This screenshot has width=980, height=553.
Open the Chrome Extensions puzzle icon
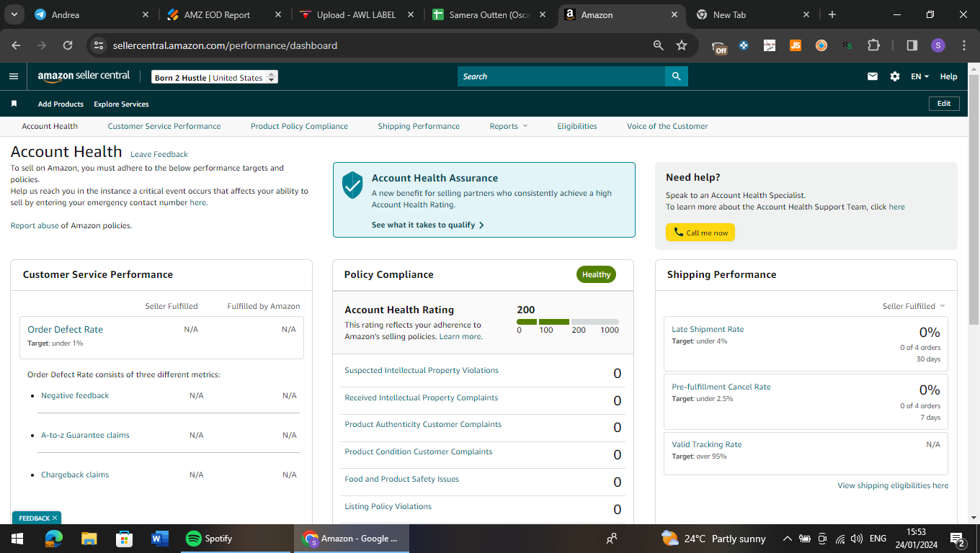(x=873, y=45)
